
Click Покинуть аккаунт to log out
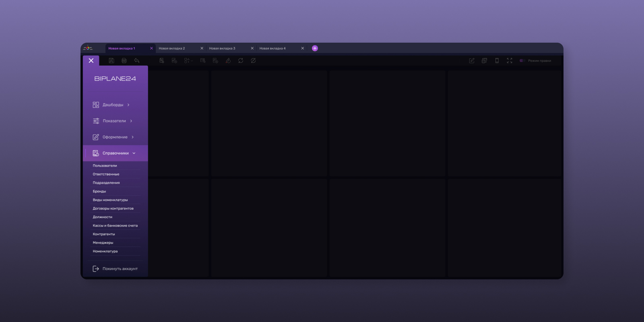[x=120, y=268]
